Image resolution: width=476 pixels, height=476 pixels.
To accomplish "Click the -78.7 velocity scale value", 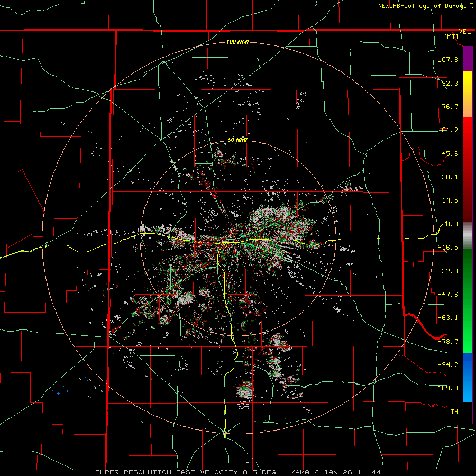I will point(448,342).
